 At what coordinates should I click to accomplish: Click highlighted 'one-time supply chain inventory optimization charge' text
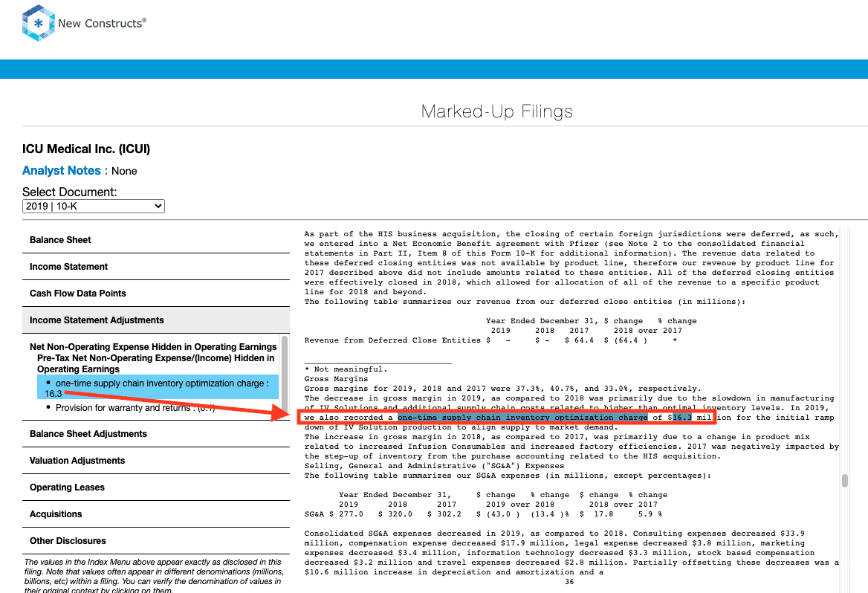tap(522, 418)
